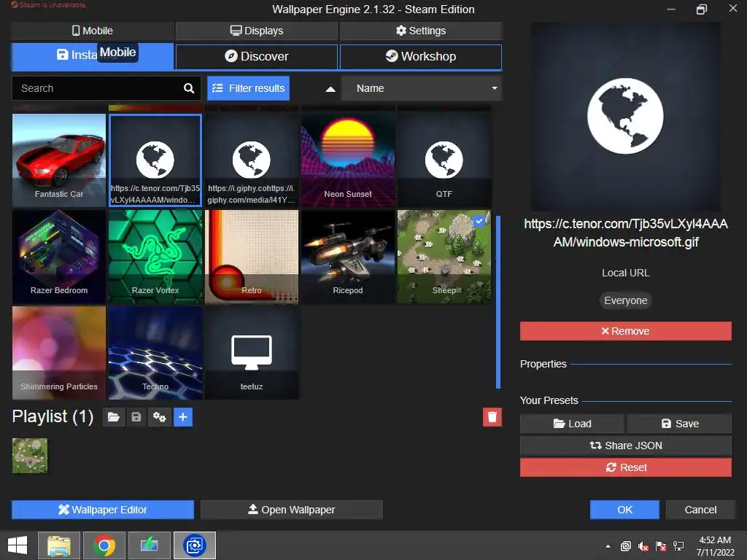Image resolution: width=747 pixels, height=560 pixels.
Task: Open the Name sort dropdown
Action: pyautogui.click(x=422, y=88)
